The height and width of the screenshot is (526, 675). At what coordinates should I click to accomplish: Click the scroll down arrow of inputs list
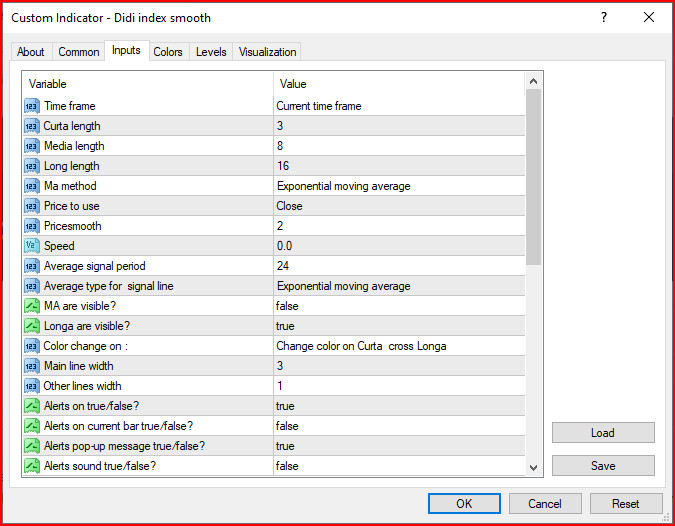point(534,467)
